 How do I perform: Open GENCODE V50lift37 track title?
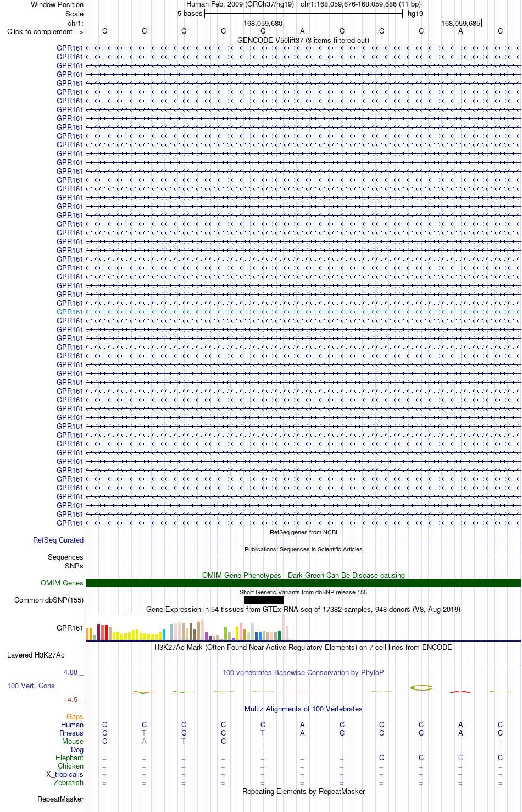303,40
